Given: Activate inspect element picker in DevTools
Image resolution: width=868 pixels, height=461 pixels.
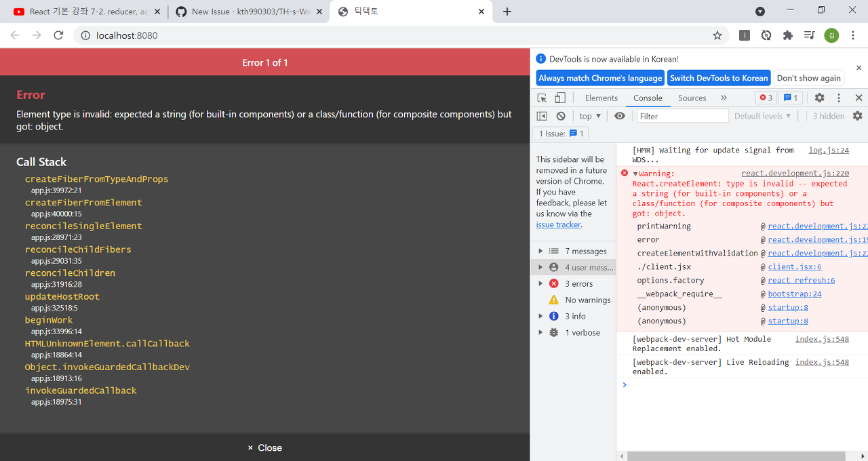Looking at the screenshot, I should tap(542, 98).
